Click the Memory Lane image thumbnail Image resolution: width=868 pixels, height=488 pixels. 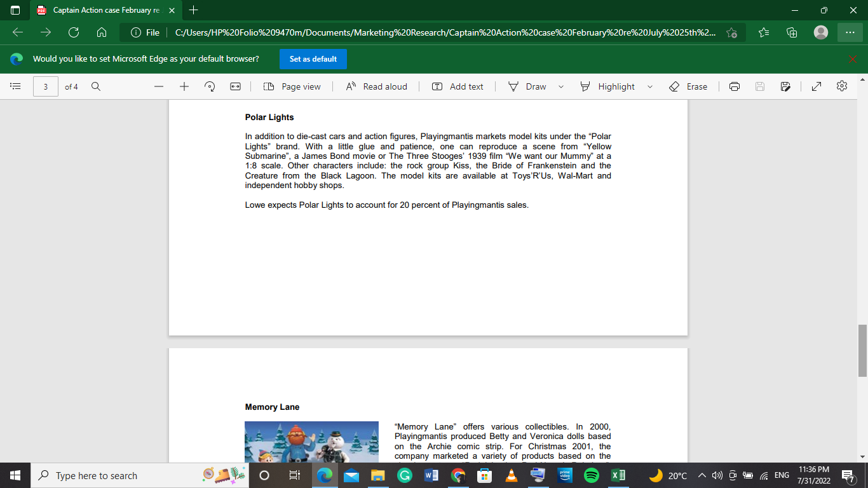pos(311,442)
